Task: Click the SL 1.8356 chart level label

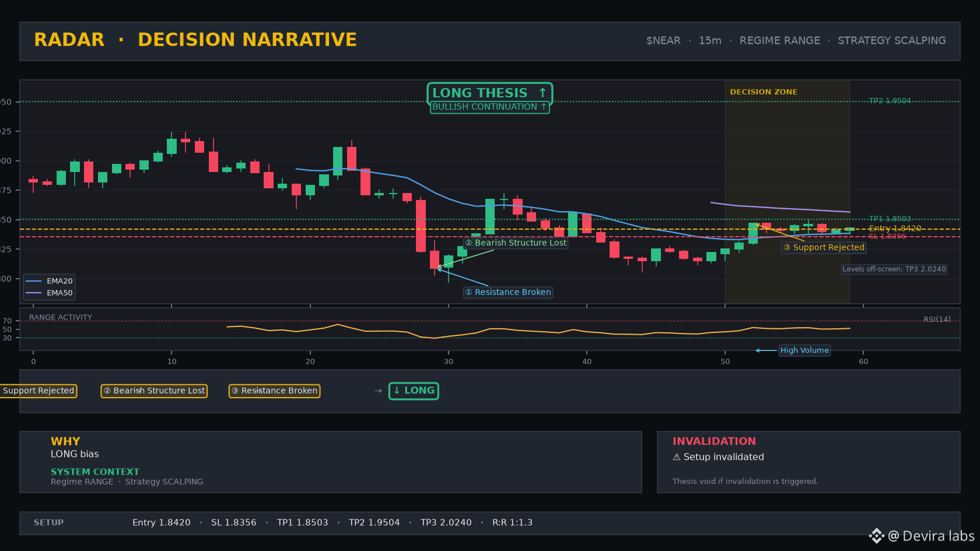Action: [x=887, y=236]
